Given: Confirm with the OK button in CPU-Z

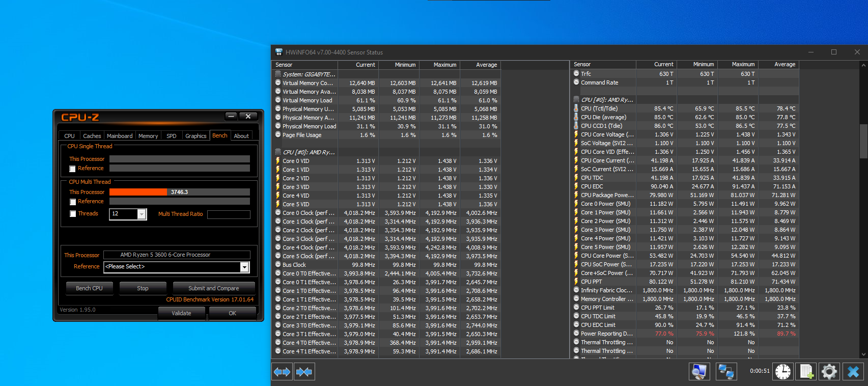Looking at the screenshot, I should (x=232, y=313).
